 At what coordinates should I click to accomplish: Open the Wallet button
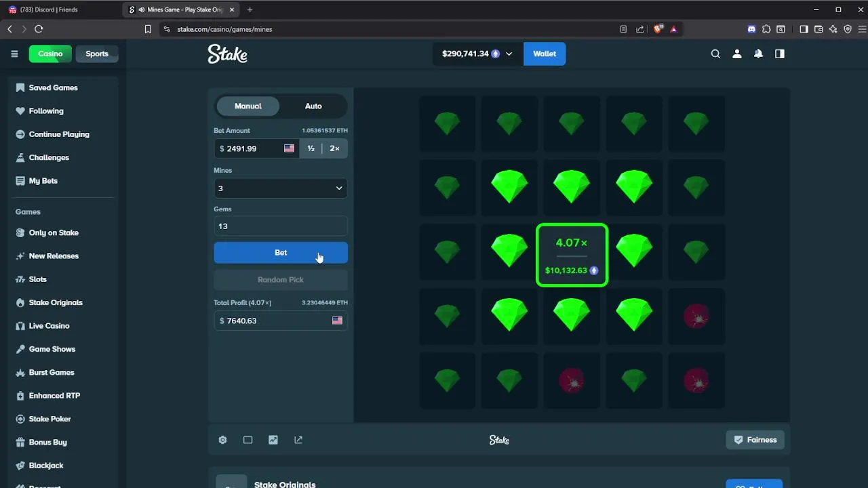click(x=545, y=54)
